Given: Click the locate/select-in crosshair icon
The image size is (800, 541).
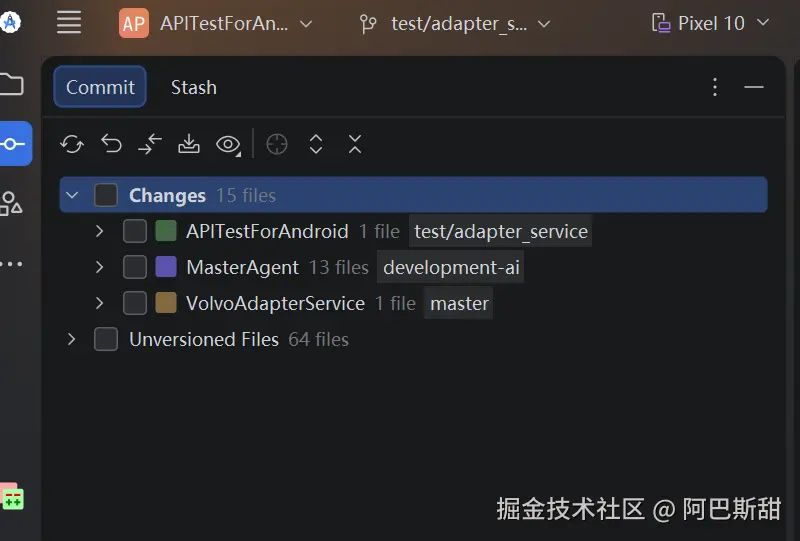Looking at the screenshot, I should (277, 144).
